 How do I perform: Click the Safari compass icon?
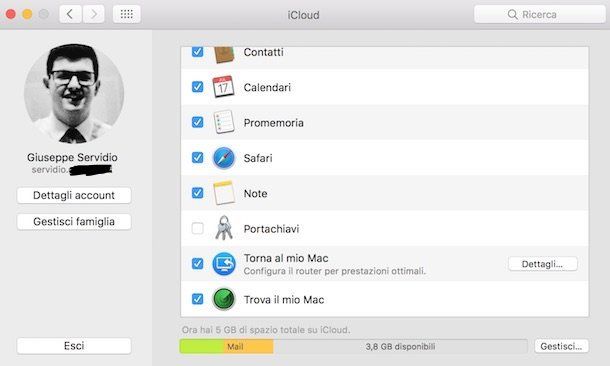pyautogui.click(x=224, y=158)
